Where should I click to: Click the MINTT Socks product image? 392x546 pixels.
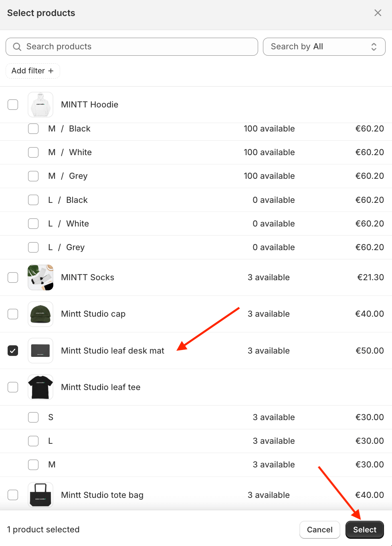coord(40,277)
